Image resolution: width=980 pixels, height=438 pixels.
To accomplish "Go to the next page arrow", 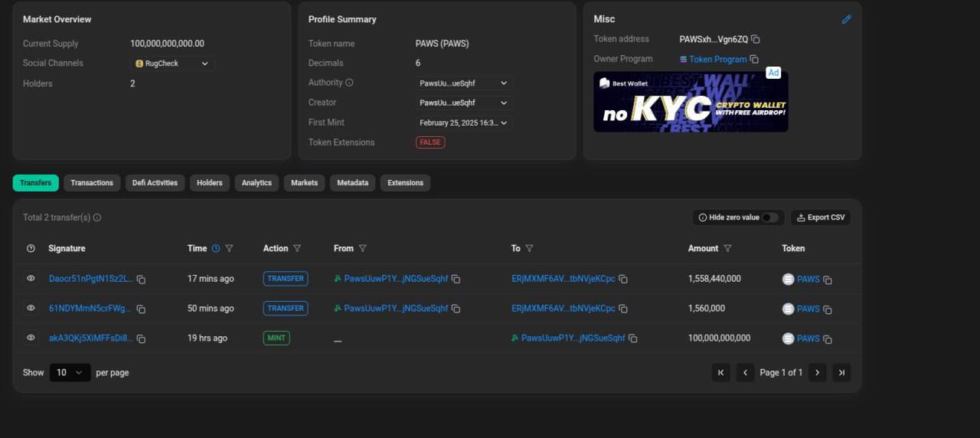I will coord(817,372).
